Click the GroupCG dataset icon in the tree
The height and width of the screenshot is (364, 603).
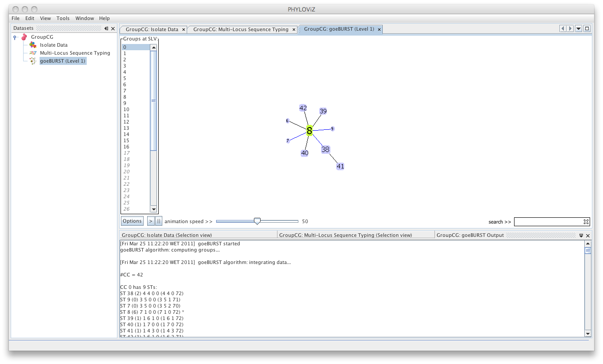point(24,37)
